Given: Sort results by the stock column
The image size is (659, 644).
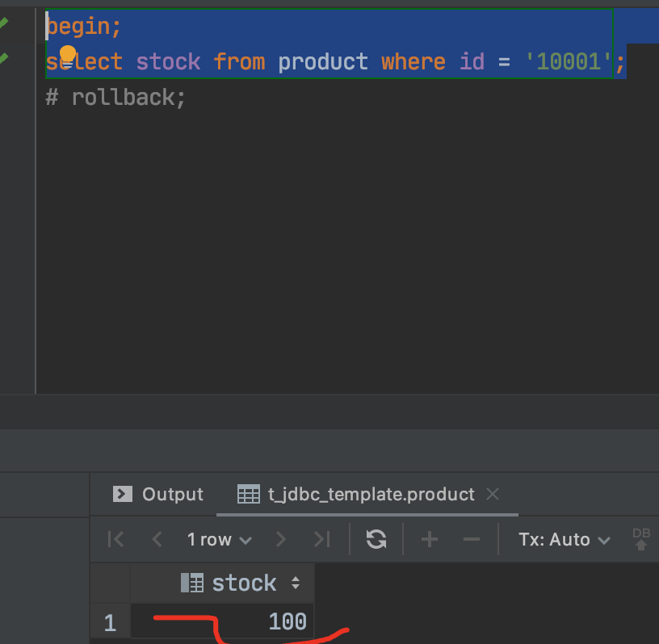Looking at the screenshot, I should coord(296,583).
